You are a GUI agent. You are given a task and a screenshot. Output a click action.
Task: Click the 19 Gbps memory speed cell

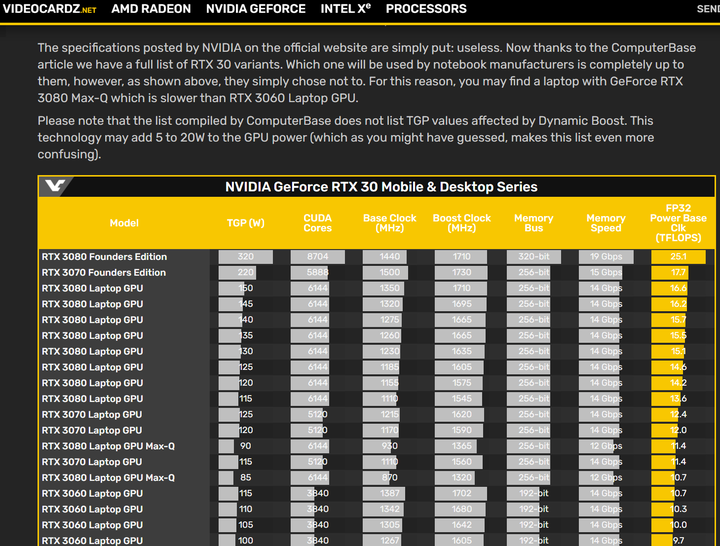[606, 257]
